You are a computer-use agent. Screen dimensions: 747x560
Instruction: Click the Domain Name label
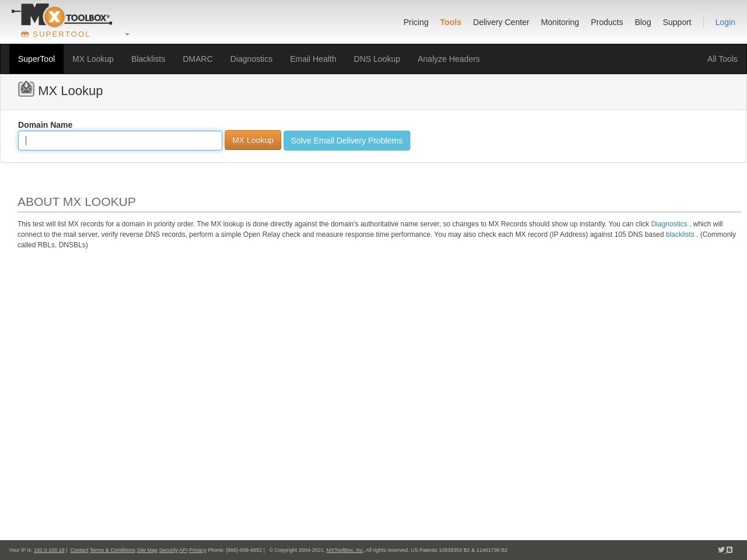pyautogui.click(x=45, y=125)
